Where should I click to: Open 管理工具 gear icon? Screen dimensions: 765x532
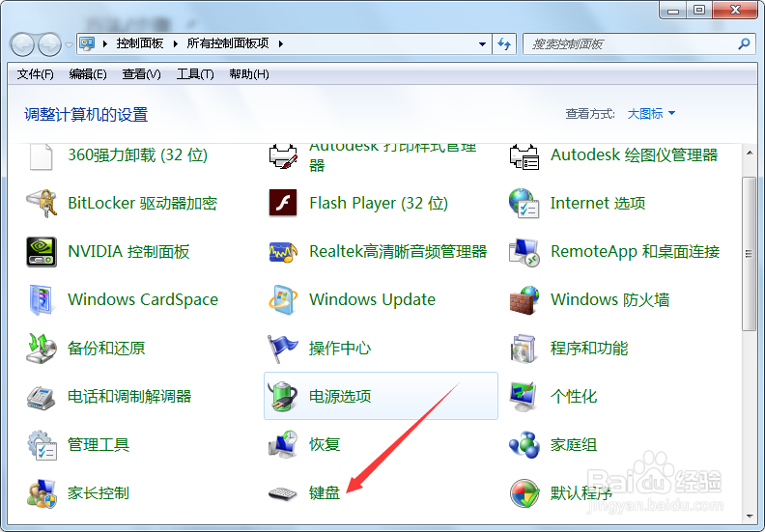(42, 445)
